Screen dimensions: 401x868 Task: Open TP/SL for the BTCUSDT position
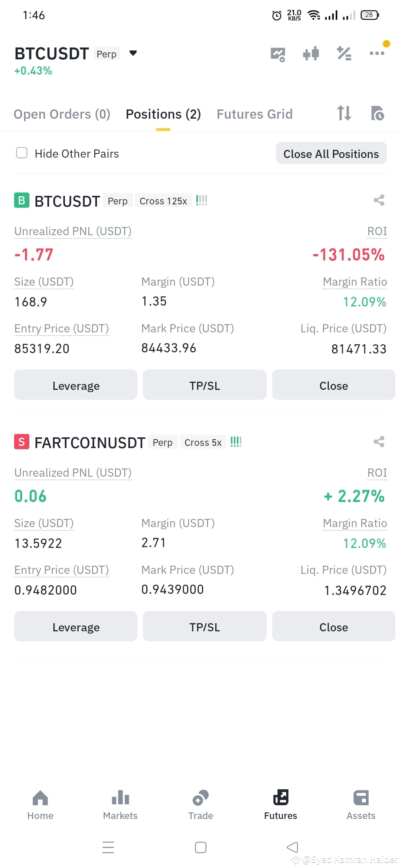pyautogui.click(x=205, y=385)
